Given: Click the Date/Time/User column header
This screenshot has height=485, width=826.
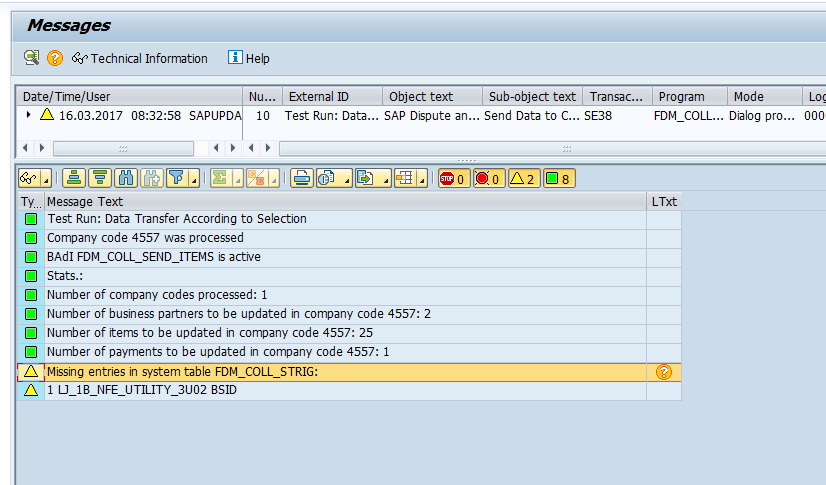Looking at the screenshot, I should tap(130, 96).
